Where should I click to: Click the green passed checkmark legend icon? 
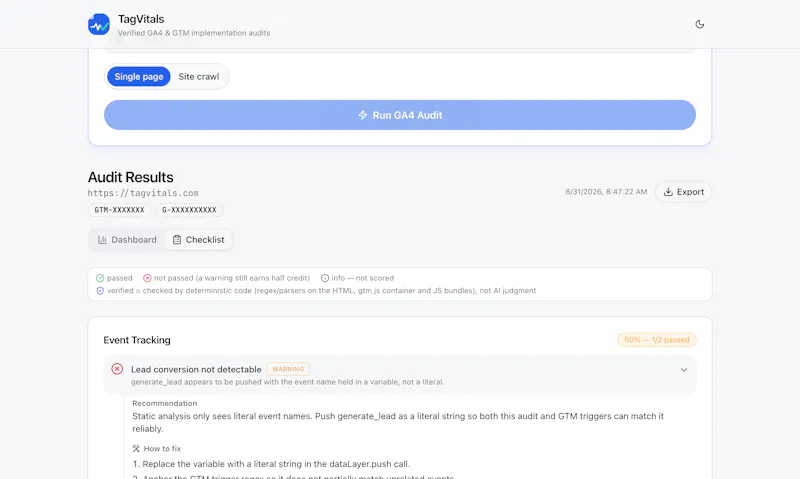pos(100,278)
